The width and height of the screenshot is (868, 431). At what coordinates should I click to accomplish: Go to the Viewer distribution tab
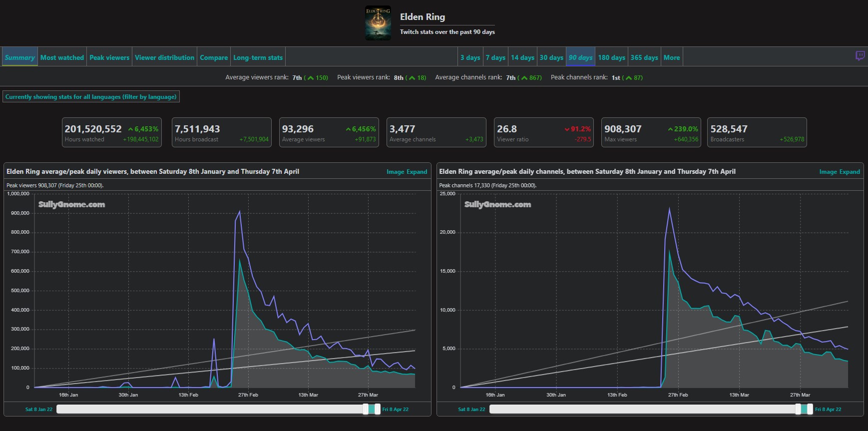tap(164, 57)
